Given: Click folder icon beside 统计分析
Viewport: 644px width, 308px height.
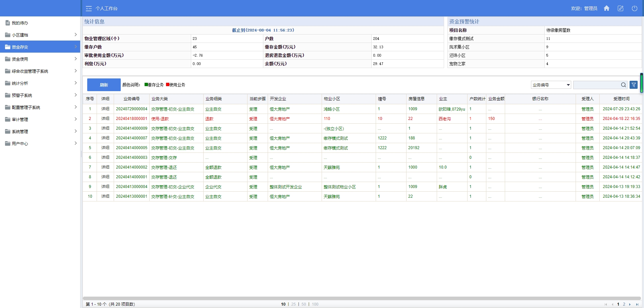Looking at the screenshot, I should click(8, 83).
